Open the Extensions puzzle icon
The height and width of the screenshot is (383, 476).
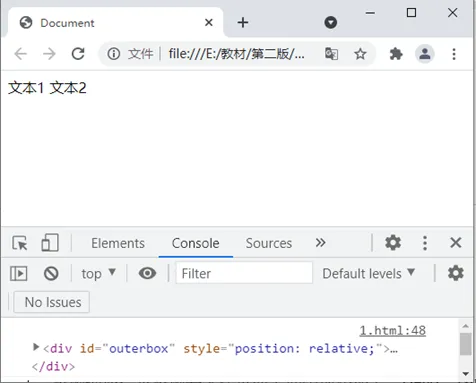[x=396, y=54]
